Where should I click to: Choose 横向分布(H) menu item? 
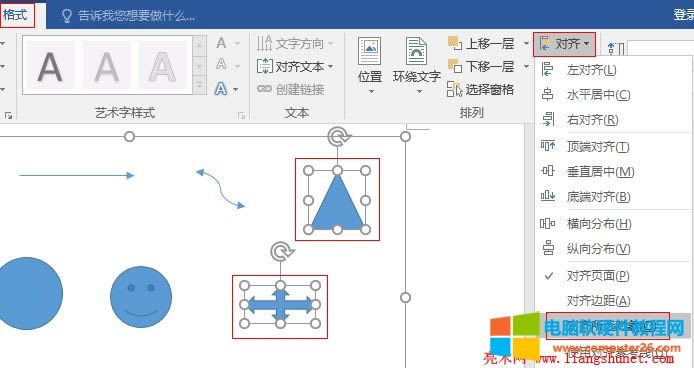click(613, 224)
